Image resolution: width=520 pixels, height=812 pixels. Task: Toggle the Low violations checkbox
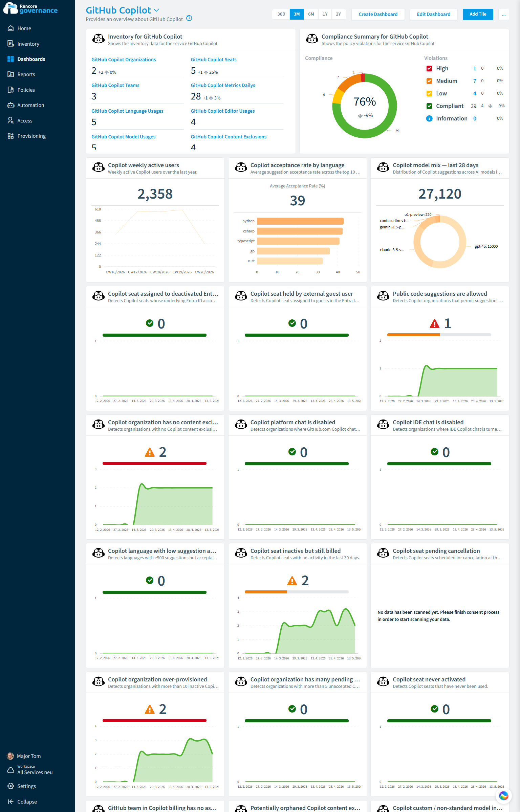click(x=429, y=93)
